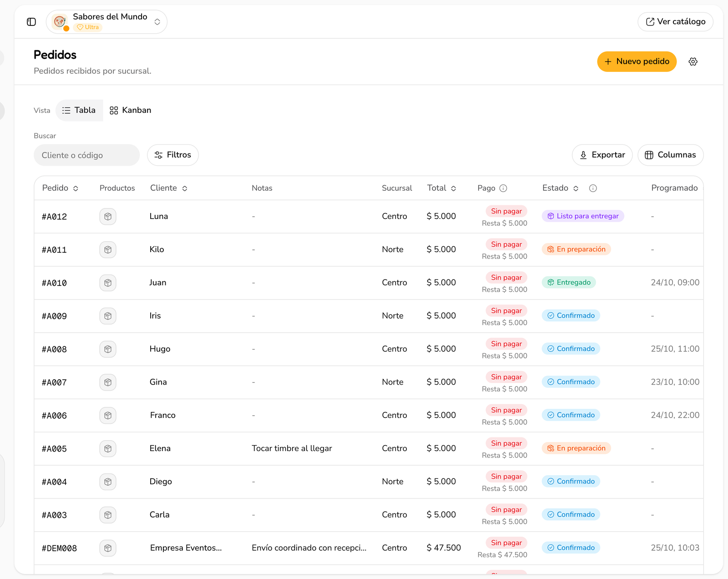Image resolution: width=728 pixels, height=579 pixels.
Task: Click the Sabores del Mundo store avatar
Action: (x=60, y=22)
